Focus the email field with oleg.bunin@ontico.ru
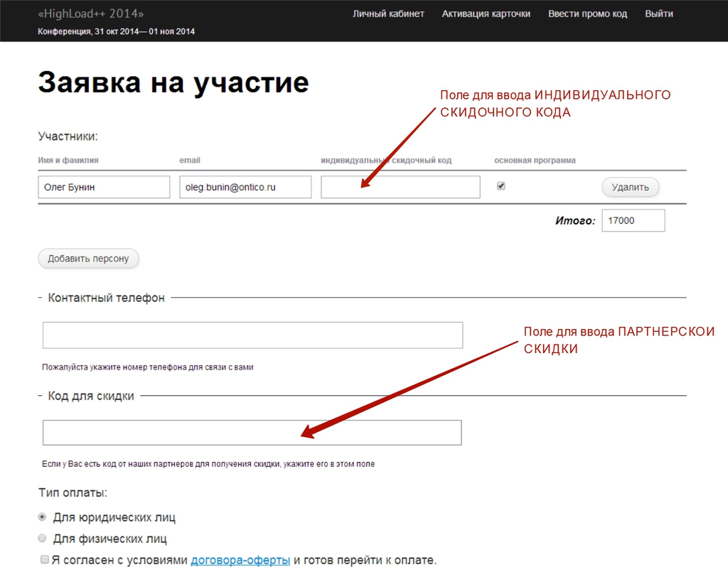 (245, 188)
